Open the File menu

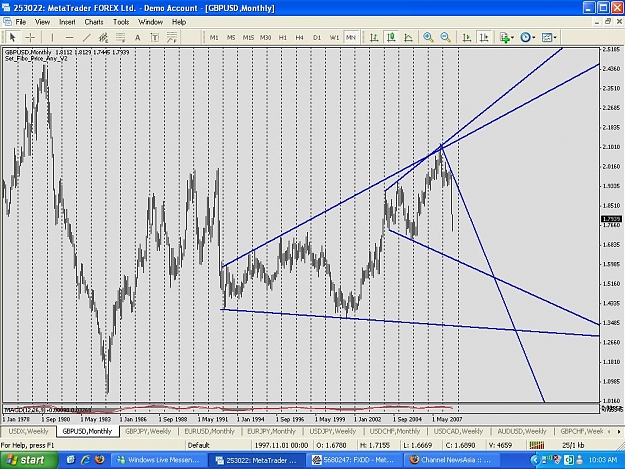(x=21, y=22)
